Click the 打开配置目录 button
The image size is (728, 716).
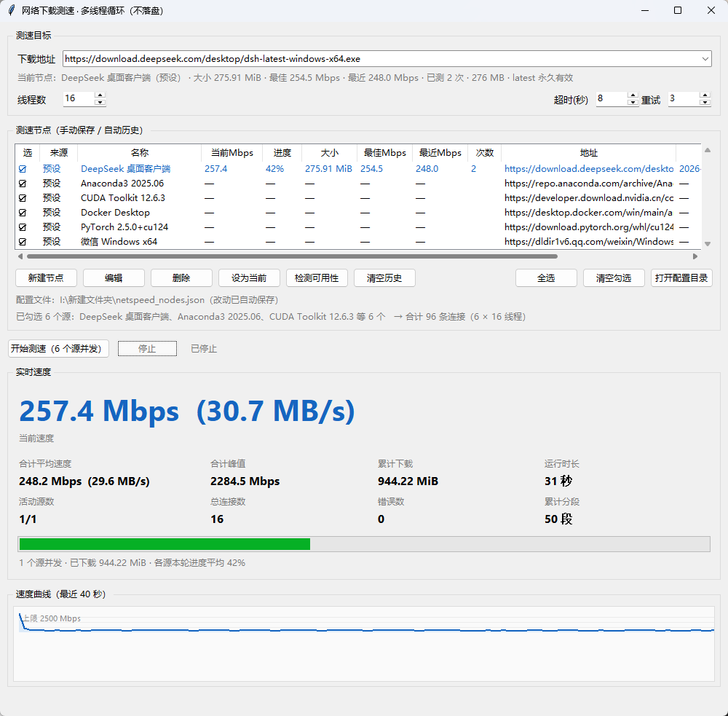pyautogui.click(x=681, y=278)
